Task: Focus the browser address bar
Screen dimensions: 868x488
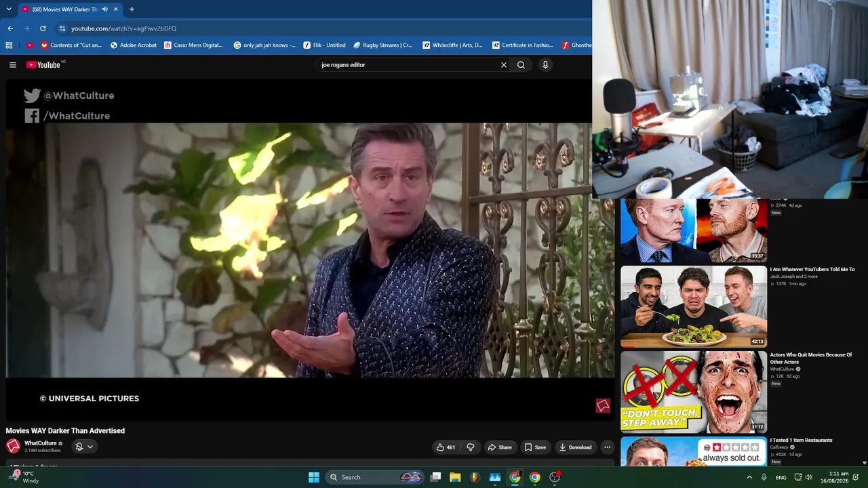Action: click(325, 28)
